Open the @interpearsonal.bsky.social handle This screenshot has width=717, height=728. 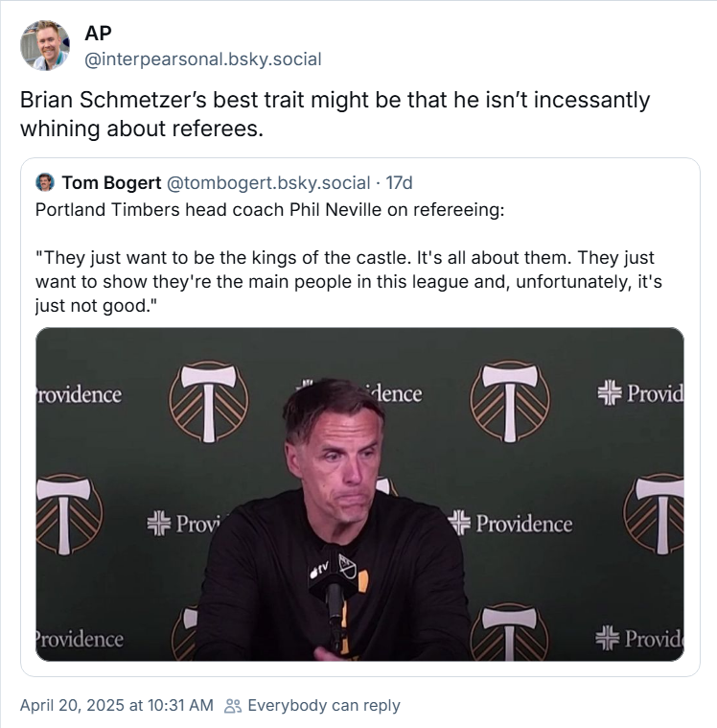point(203,59)
